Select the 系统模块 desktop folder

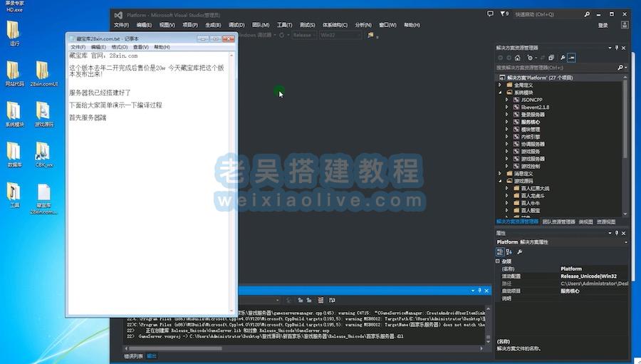click(14, 115)
